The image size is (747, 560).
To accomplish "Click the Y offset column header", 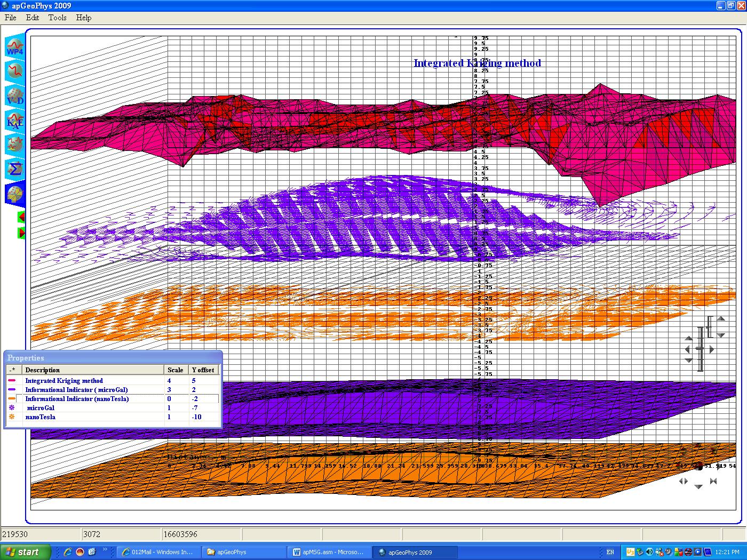I will point(203,370).
